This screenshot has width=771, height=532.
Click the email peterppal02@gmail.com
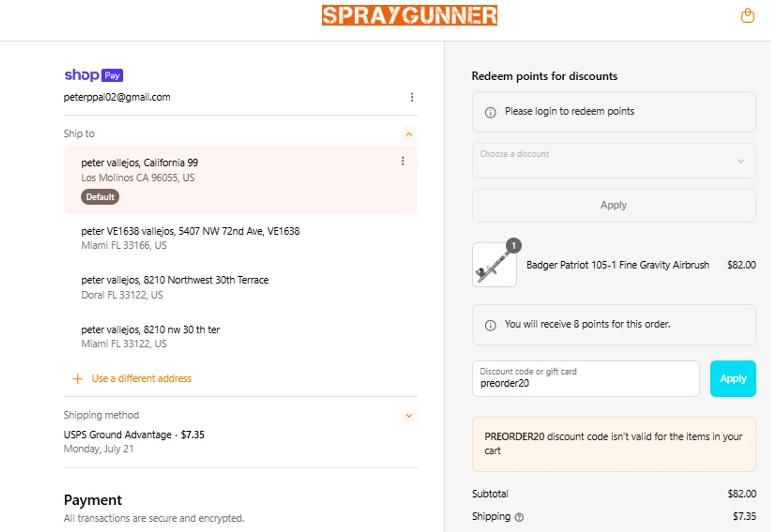click(x=117, y=97)
